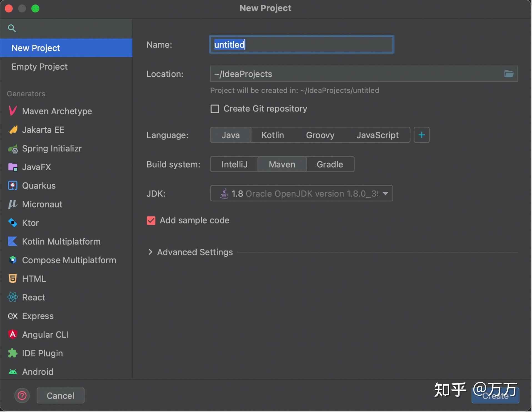The width and height of the screenshot is (532, 412).
Task: Choose IntelliJ build system
Action: coord(235,165)
